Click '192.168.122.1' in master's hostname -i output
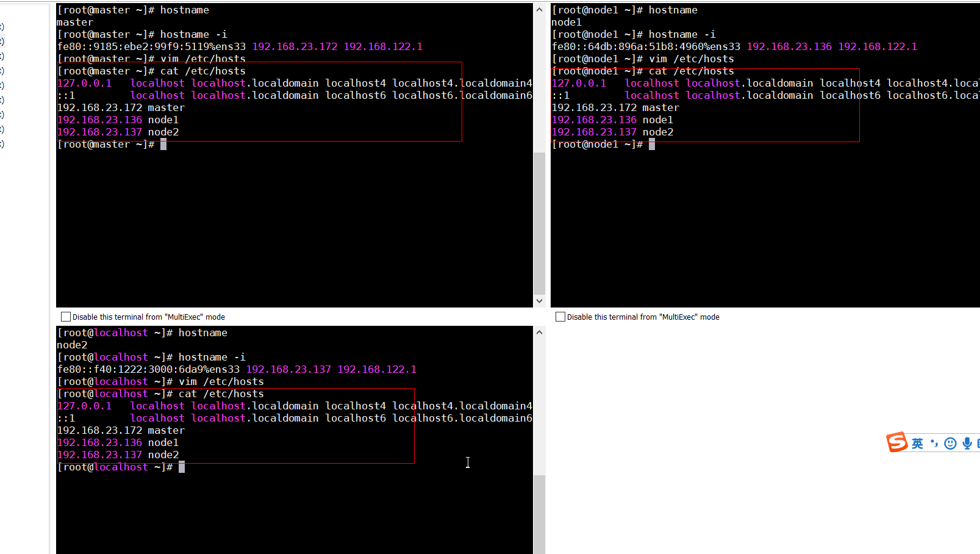 click(x=383, y=47)
